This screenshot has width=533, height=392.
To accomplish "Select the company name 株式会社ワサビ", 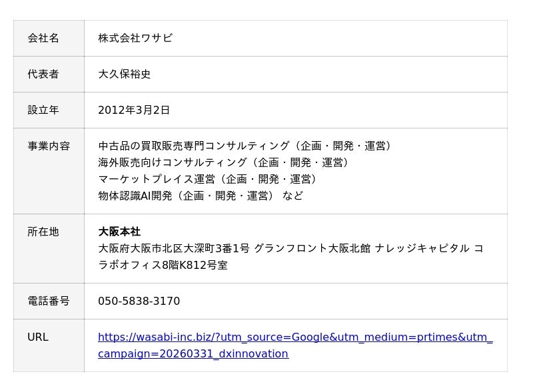I will pos(135,39).
